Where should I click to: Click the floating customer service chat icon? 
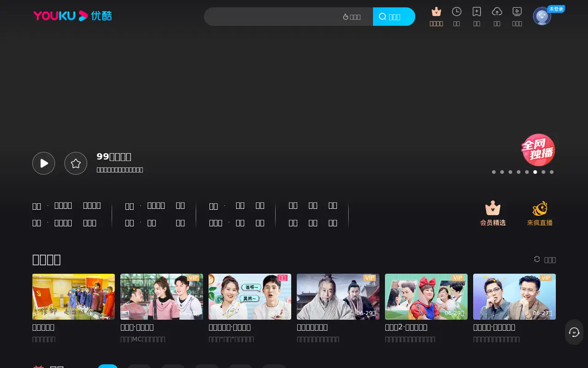point(574,332)
